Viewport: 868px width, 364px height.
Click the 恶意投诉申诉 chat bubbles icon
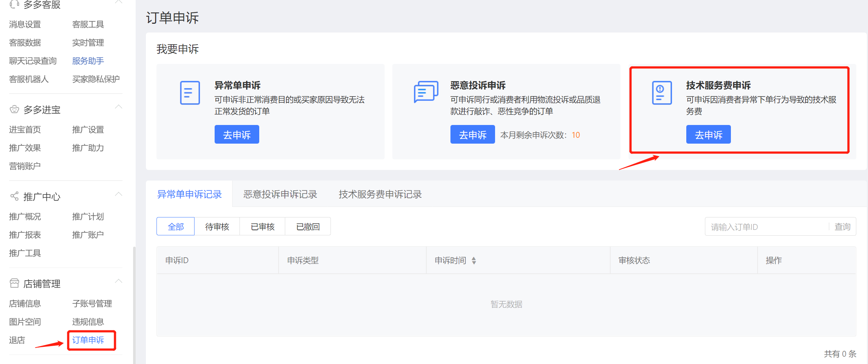tap(426, 92)
